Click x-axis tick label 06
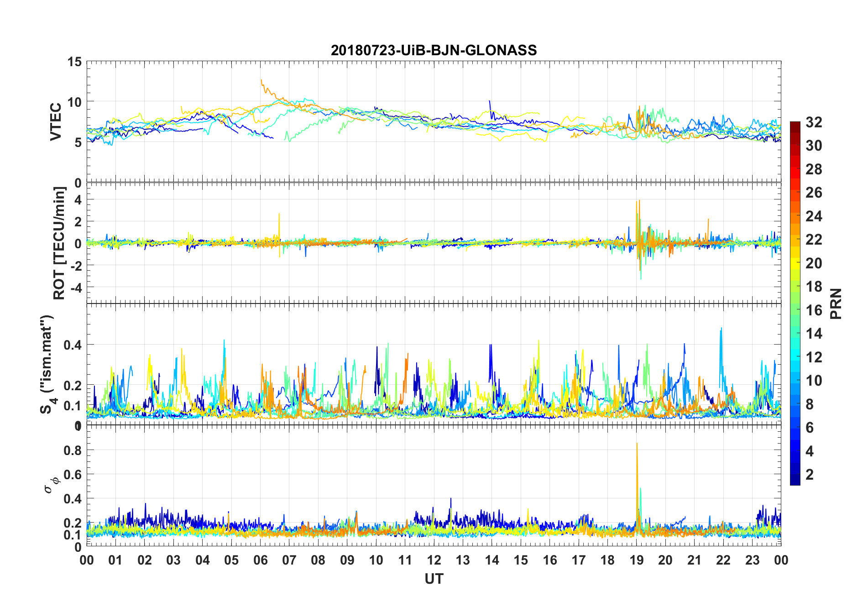The image size is (868, 607). (x=260, y=560)
